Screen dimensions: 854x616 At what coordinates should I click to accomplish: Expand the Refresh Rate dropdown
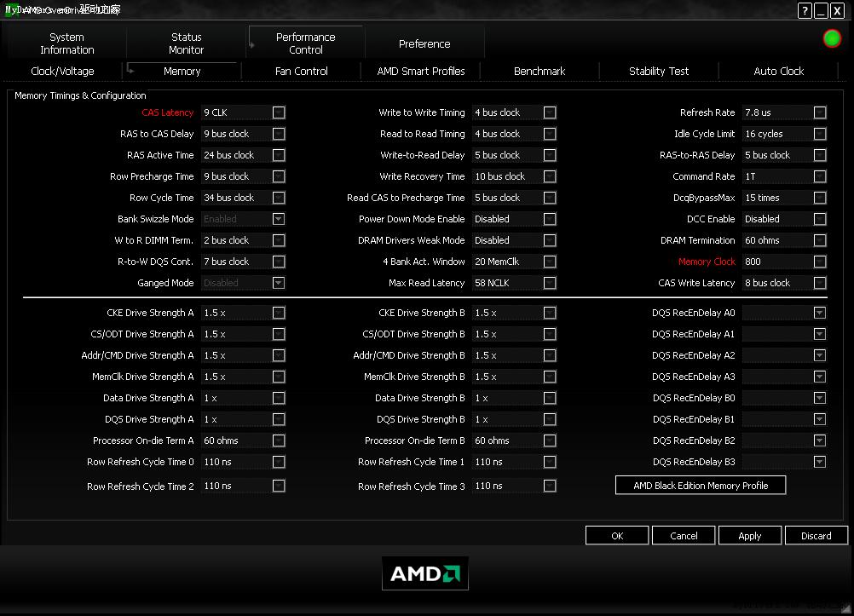pos(820,112)
